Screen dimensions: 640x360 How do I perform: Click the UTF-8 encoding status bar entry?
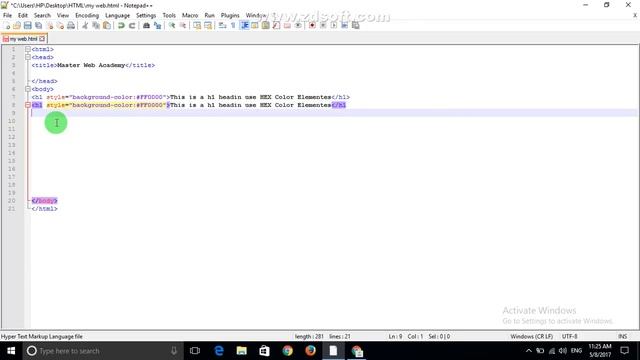[569, 336]
